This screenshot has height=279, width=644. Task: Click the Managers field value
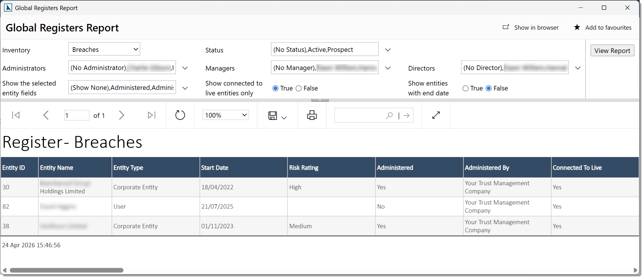pos(325,67)
